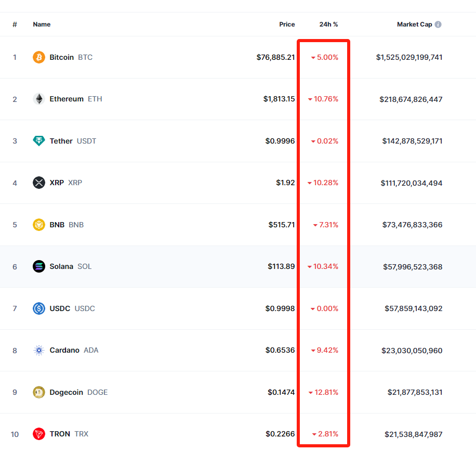Sort by the Market Cap header

(414, 24)
